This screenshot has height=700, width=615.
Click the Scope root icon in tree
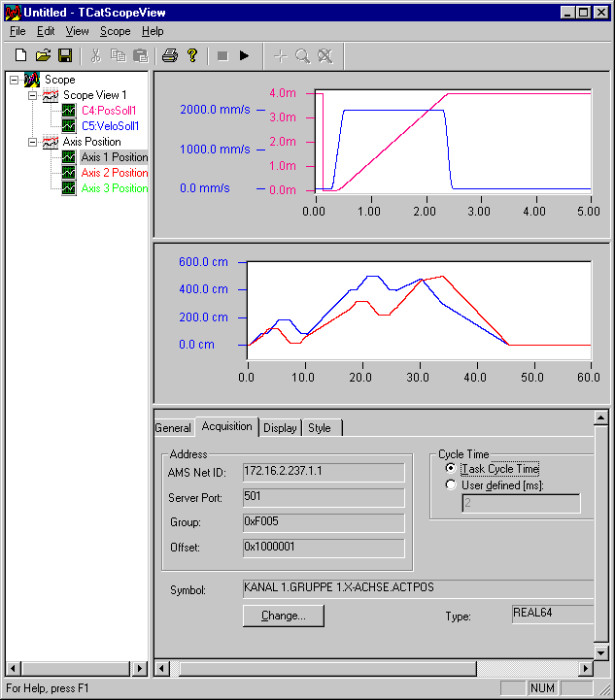(x=32, y=80)
